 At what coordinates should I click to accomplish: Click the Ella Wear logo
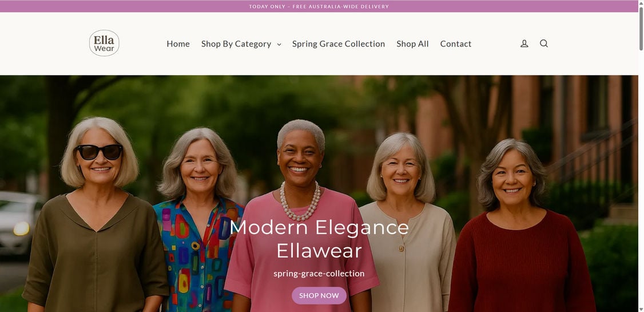[104, 43]
